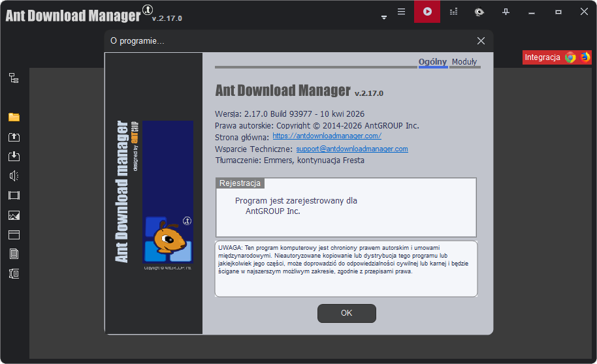597x364 pixels.
Task: Select the yellow folder category icon
Action: pos(14,117)
